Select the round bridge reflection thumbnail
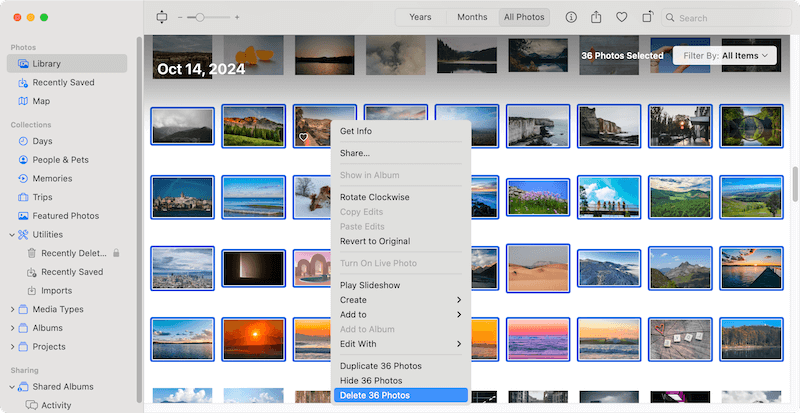Viewport: 800px width, 413px height. pos(751,126)
